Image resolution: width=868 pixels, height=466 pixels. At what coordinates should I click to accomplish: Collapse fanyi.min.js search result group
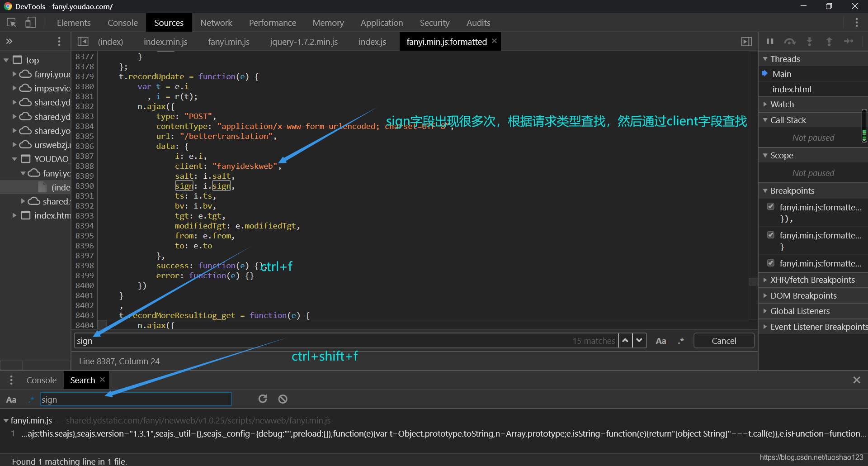tap(6, 421)
